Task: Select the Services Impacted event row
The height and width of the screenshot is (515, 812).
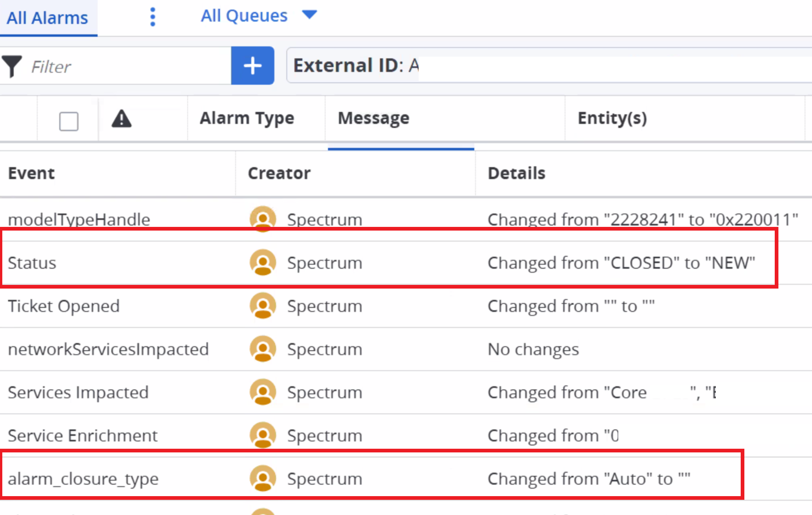Action: (78, 392)
